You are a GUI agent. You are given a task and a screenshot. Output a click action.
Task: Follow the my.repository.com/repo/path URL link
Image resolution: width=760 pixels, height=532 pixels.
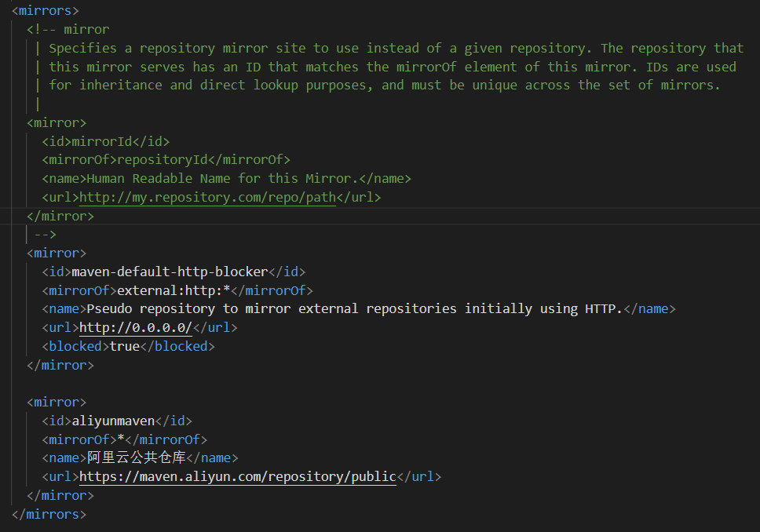207,198
